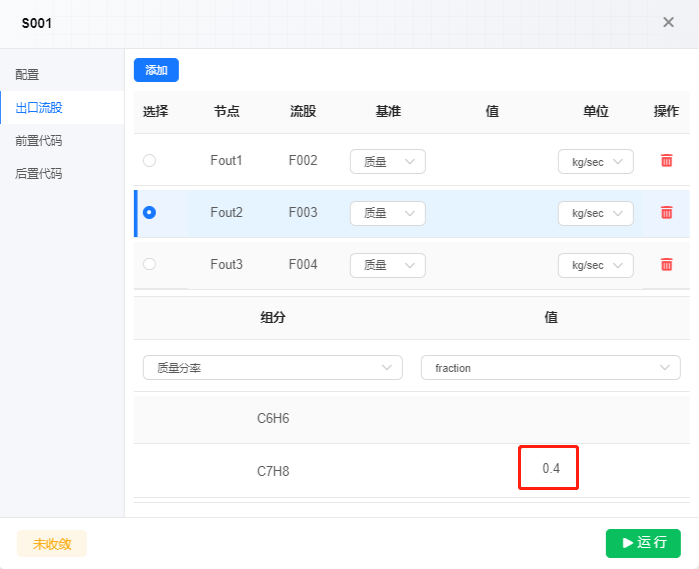699x569 pixels.
Task: Expand the 质量分率 composition dropdown
Action: coord(273,368)
